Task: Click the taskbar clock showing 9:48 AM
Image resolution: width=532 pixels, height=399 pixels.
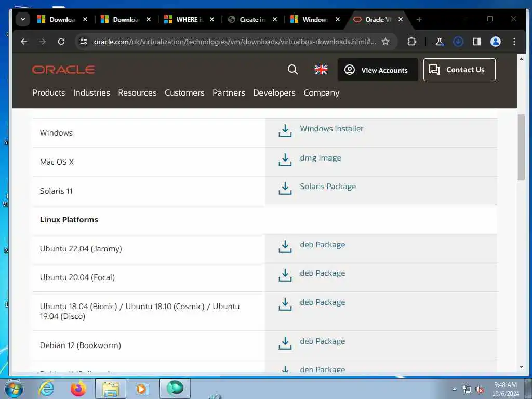Action: pyautogui.click(x=506, y=389)
